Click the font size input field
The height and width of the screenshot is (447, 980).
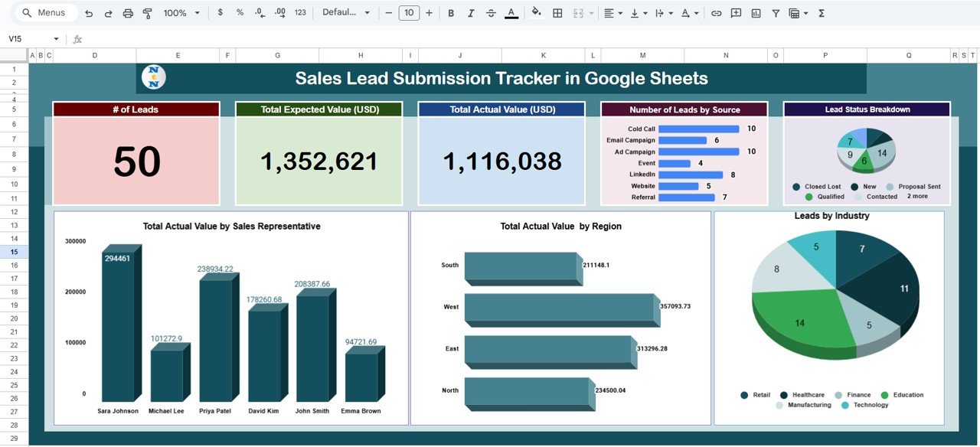click(x=409, y=13)
